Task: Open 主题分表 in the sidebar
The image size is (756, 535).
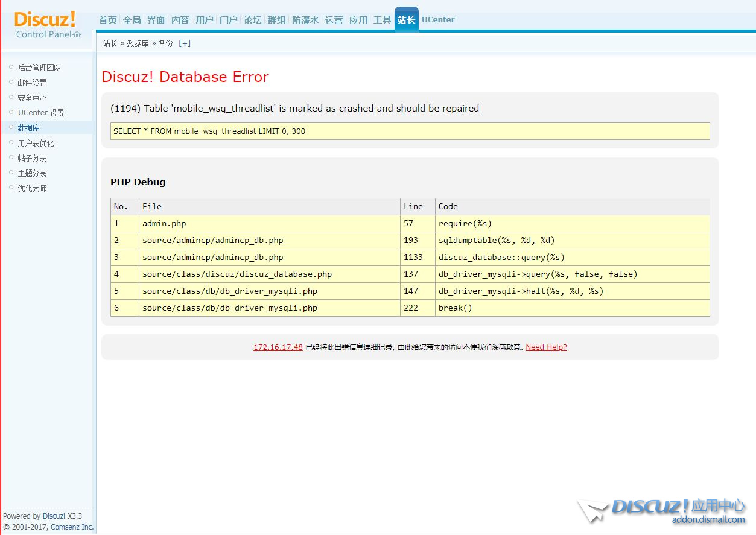Action: [32, 173]
